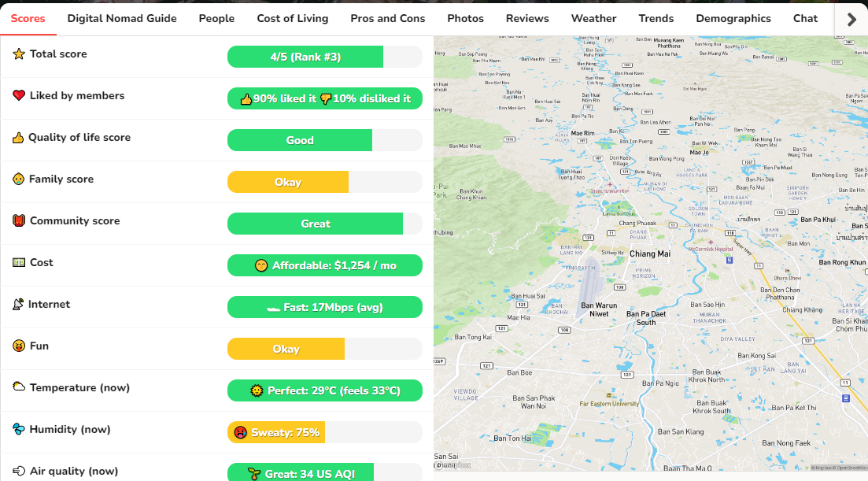Click the Mae Jo label on the map

pyautogui.click(x=699, y=152)
